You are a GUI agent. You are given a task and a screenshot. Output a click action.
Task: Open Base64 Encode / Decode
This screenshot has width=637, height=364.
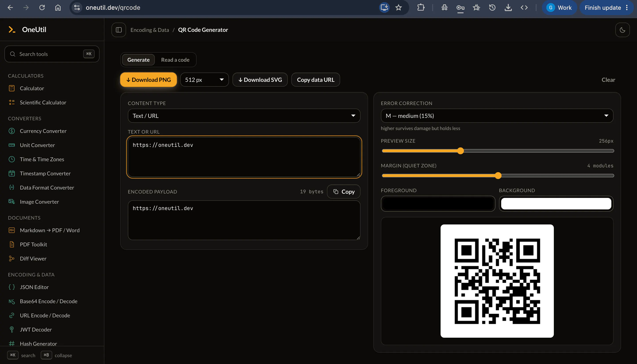click(x=52, y=301)
